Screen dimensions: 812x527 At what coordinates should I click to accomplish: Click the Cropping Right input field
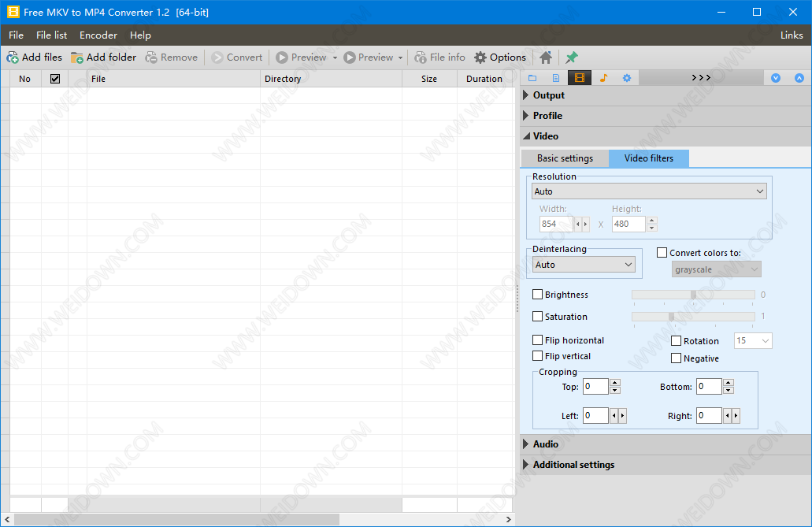(709, 415)
